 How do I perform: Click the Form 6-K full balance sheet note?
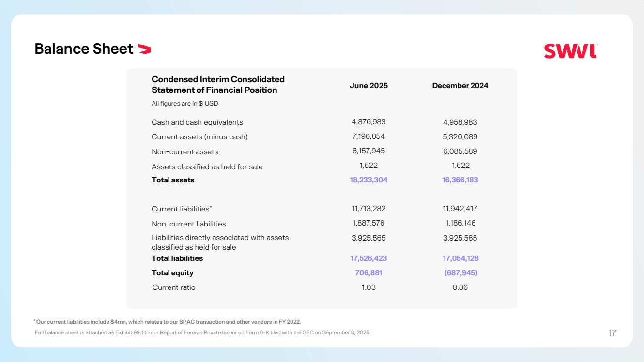tap(202, 332)
